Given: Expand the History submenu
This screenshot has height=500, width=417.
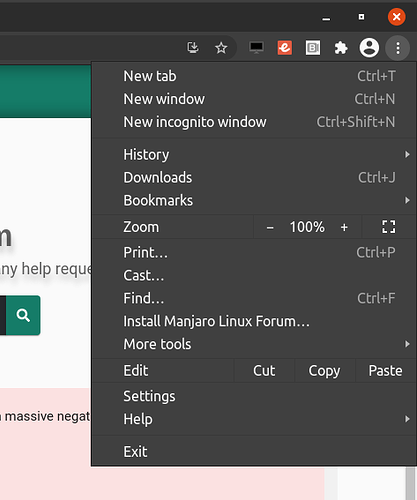Looking at the screenshot, I should tap(254, 155).
